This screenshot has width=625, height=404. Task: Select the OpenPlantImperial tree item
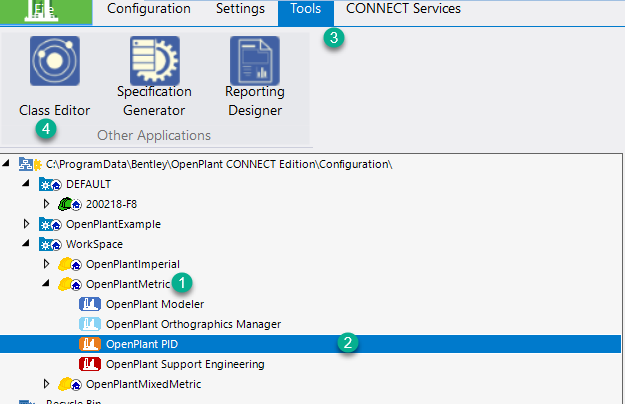click(x=133, y=264)
